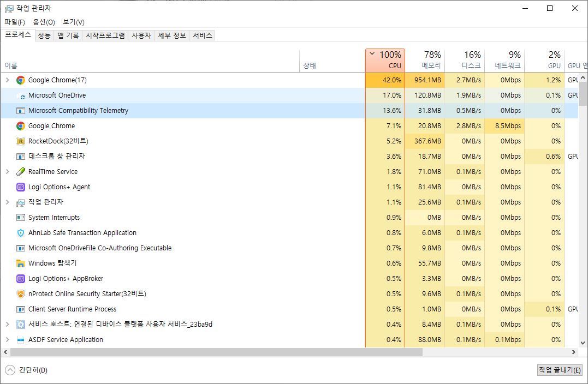This screenshot has width=588, height=384.
Task: Open the 보기(V) menu
Action: 74,22
